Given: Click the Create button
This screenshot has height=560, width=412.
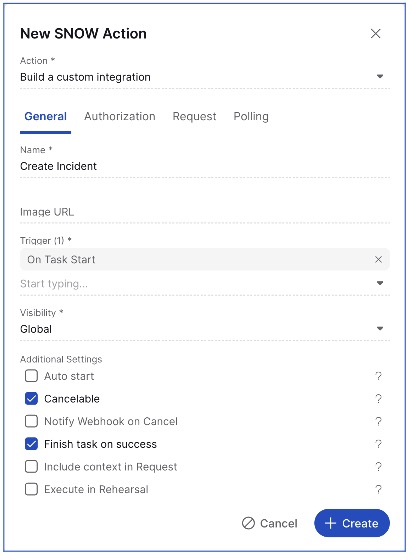Looking at the screenshot, I should tap(352, 523).
